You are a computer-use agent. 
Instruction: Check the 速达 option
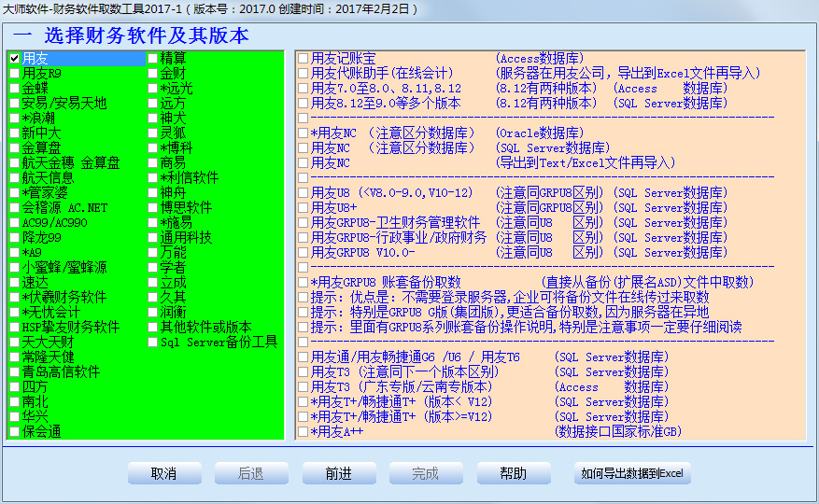pos(15,283)
